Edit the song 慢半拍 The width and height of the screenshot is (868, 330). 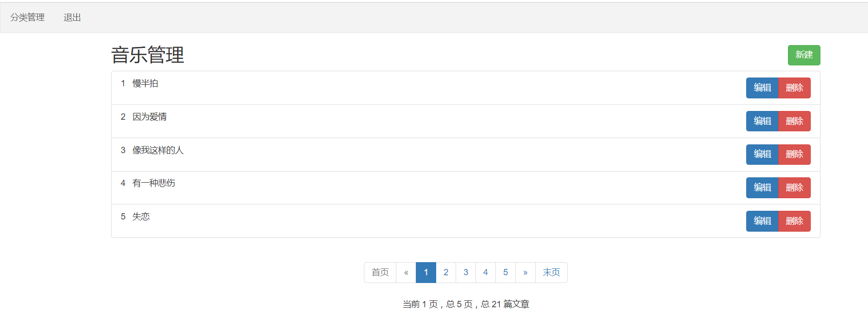[762, 88]
